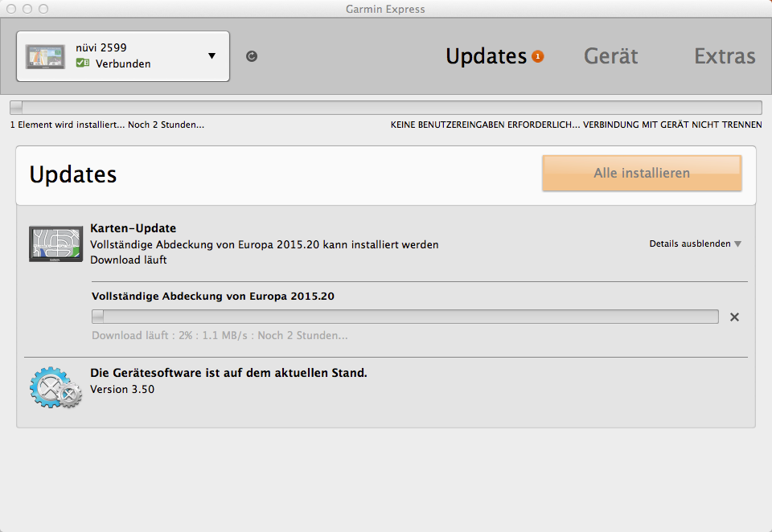This screenshot has height=532, width=772.
Task: Click the window zoom button in title bar
Action: pyautogui.click(x=43, y=9)
